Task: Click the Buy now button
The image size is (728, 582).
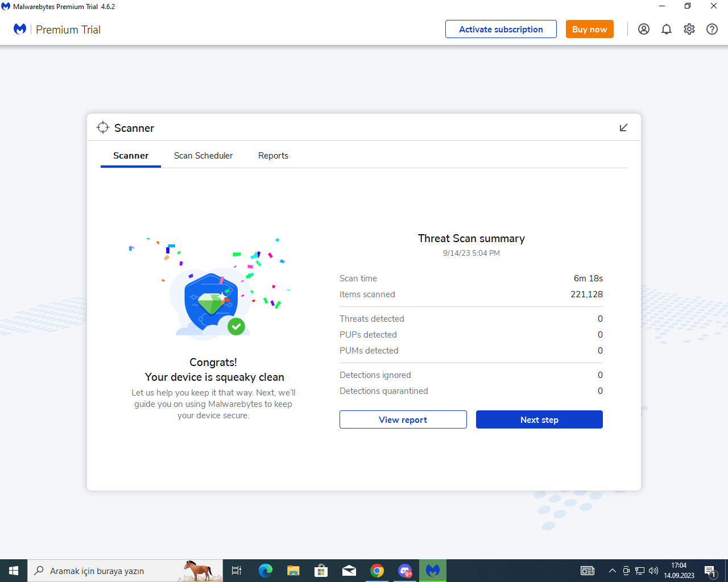Action: [x=590, y=29]
